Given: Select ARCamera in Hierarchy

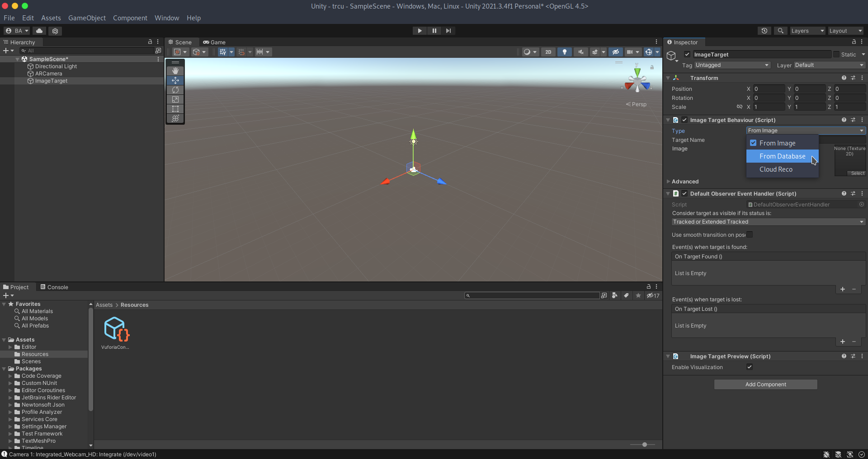Looking at the screenshot, I should [49, 74].
